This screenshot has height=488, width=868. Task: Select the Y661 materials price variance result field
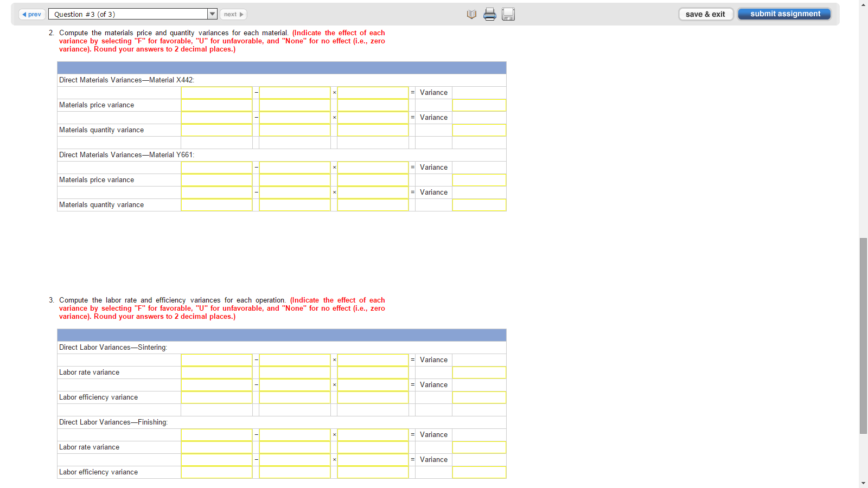[x=479, y=180]
